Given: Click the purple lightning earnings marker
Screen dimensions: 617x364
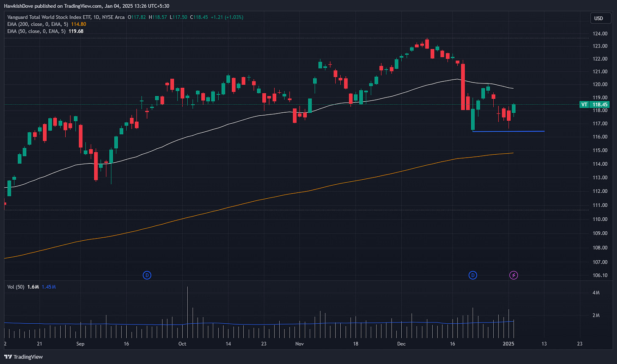Looking at the screenshot, I should (514, 275).
